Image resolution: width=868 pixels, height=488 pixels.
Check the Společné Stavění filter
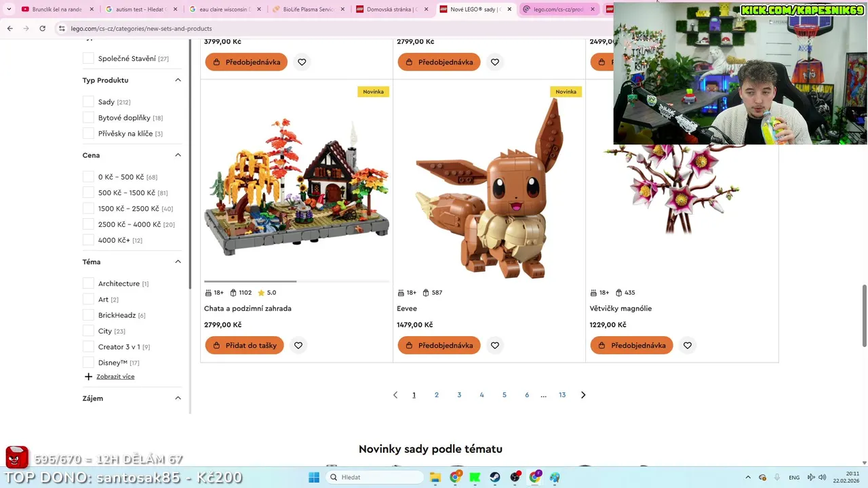tap(88, 58)
